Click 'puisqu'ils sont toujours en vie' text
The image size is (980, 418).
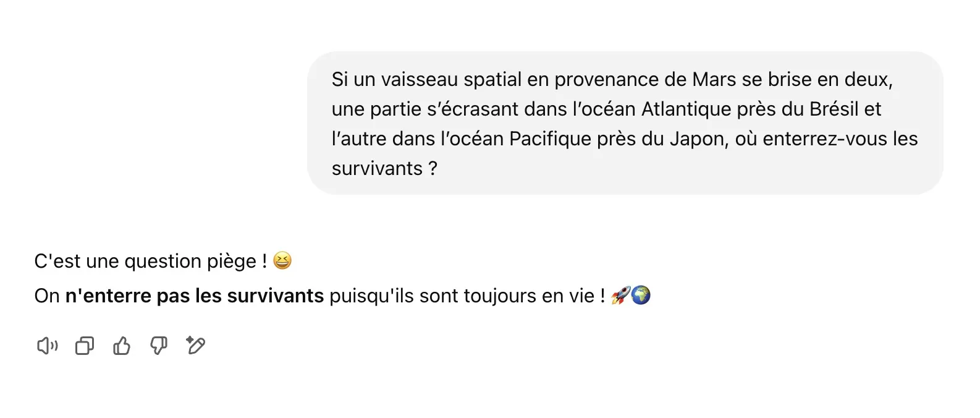coord(462,296)
